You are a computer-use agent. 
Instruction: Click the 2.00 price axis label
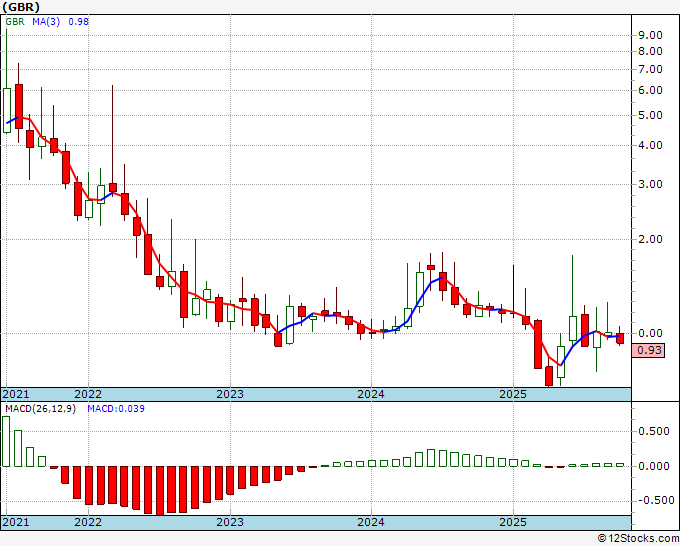point(651,239)
